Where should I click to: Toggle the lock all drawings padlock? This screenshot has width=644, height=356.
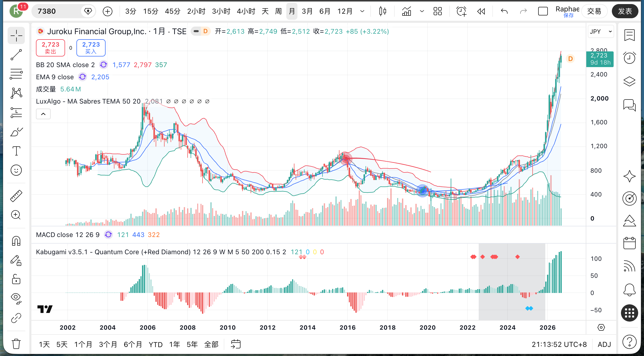tap(16, 279)
